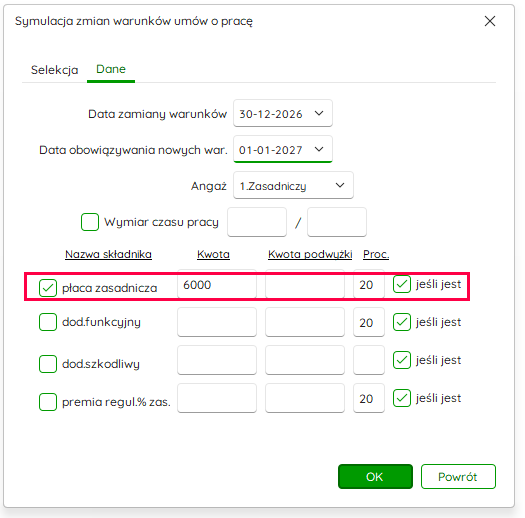Image resolution: width=525 pixels, height=518 pixels.
Task: Click the date text 01-01-2027
Action: click(x=271, y=150)
